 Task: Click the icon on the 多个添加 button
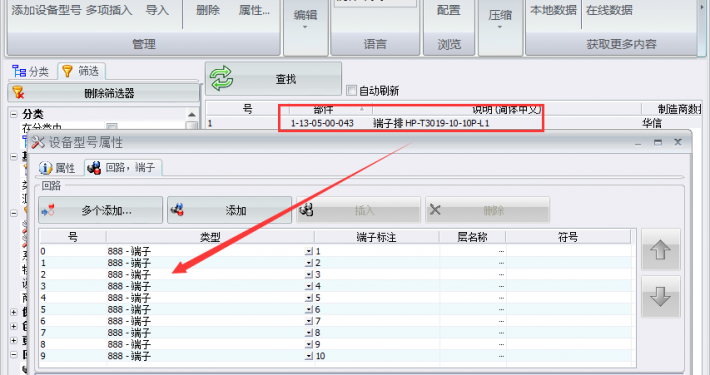[48, 210]
